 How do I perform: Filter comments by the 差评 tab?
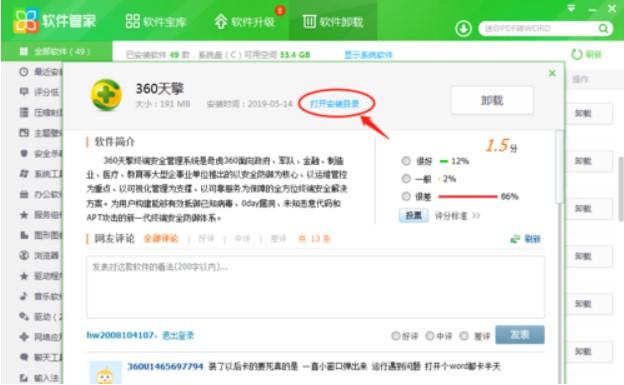(279, 238)
